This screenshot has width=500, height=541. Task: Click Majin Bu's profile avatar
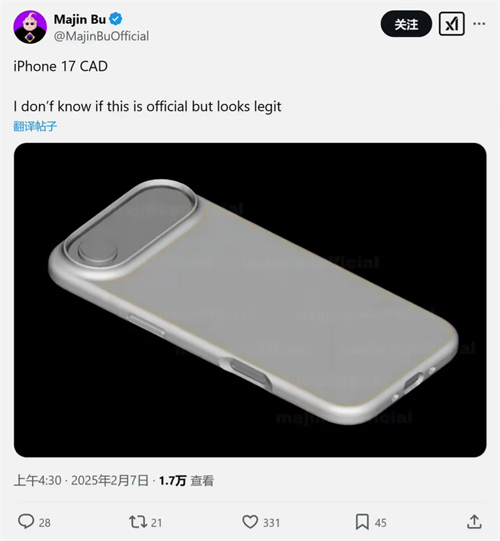(x=30, y=27)
